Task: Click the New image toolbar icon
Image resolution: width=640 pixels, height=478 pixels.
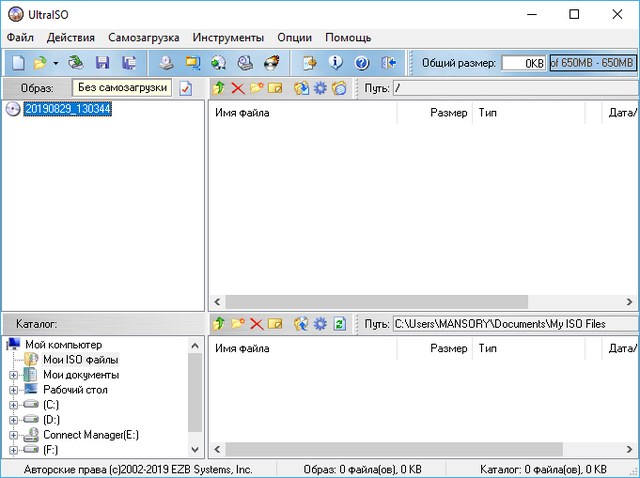Action: (x=18, y=63)
